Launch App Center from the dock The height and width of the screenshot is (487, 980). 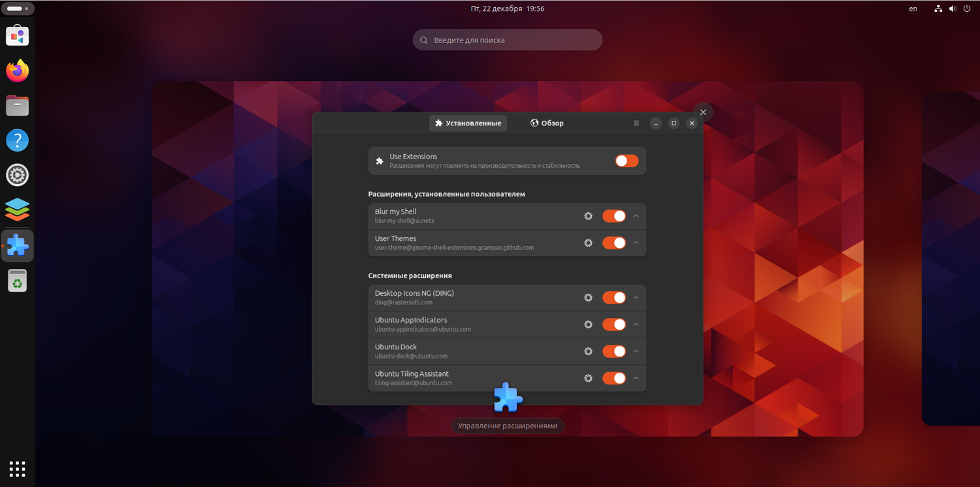[x=18, y=35]
